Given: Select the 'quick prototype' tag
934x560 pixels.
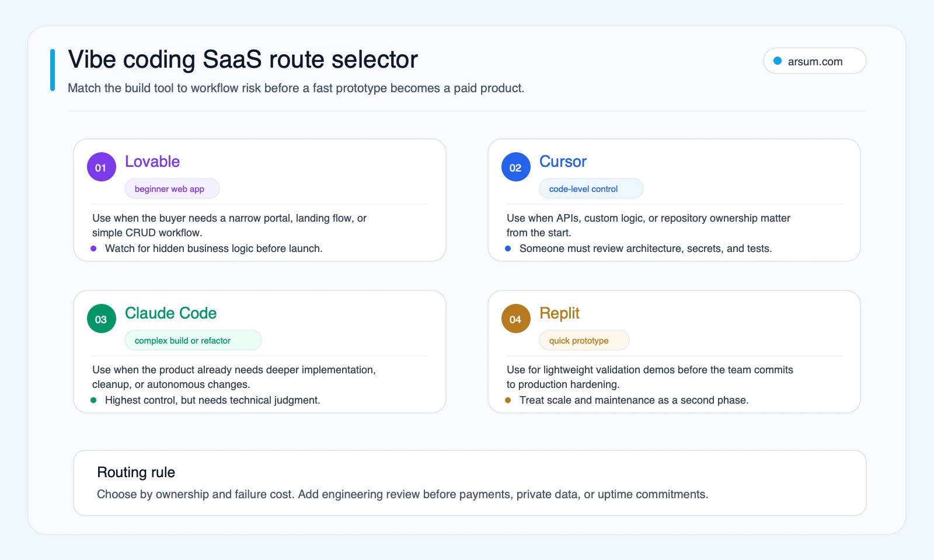Looking at the screenshot, I should point(584,340).
